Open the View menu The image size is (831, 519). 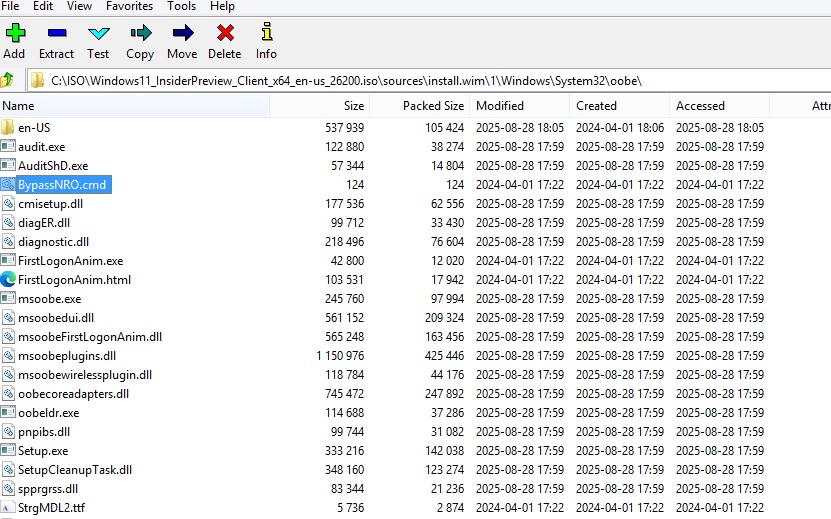[79, 6]
